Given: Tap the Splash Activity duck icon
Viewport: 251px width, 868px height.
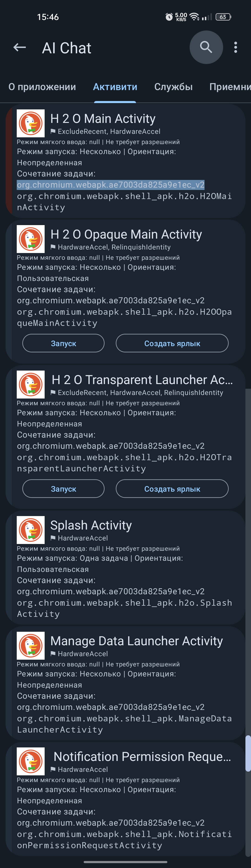Looking at the screenshot, I should (x=31, y=530).
